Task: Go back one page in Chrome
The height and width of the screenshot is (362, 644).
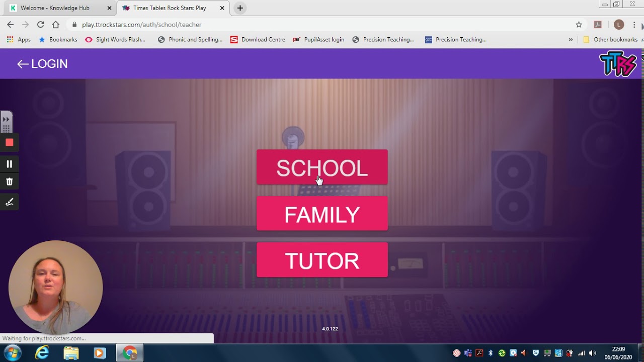Action: tap(11, 25)
